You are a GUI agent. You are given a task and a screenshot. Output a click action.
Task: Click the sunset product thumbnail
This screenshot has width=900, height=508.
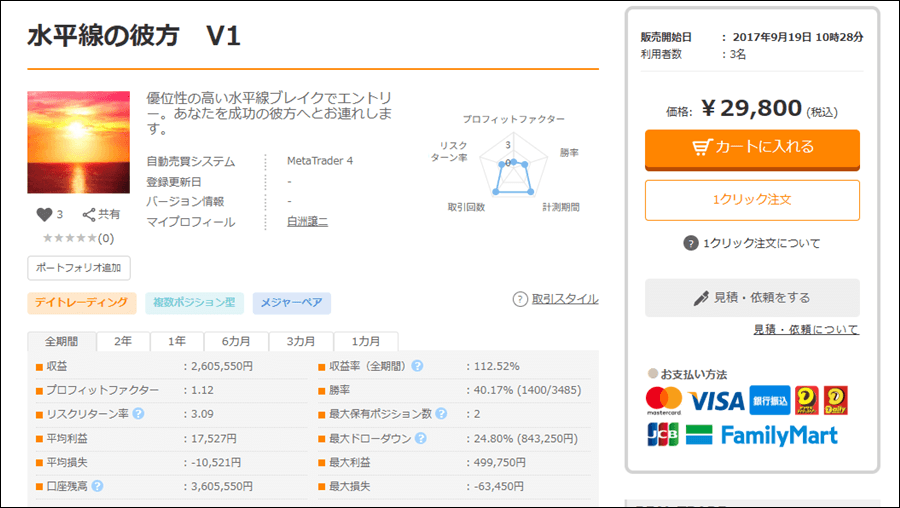coord(78,142)
